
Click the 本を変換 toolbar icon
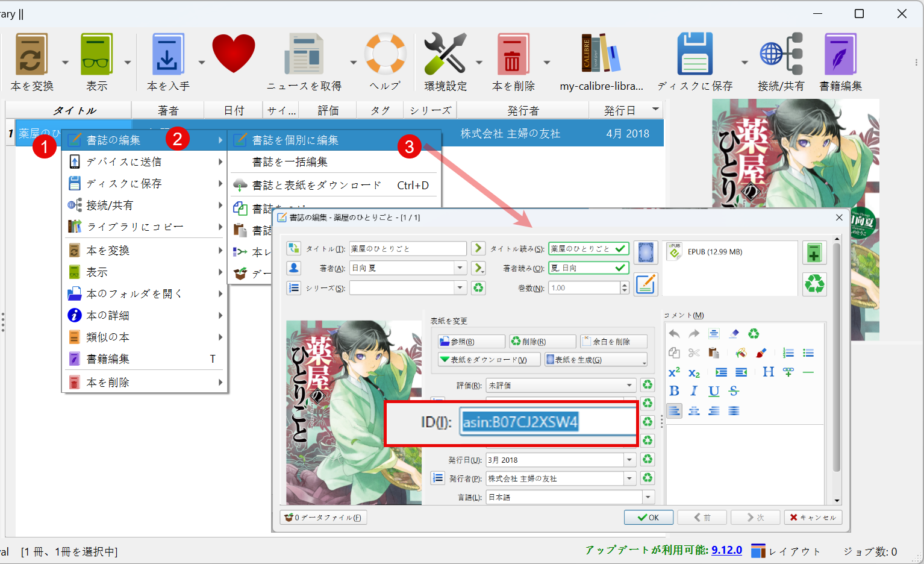pos(31,54)
